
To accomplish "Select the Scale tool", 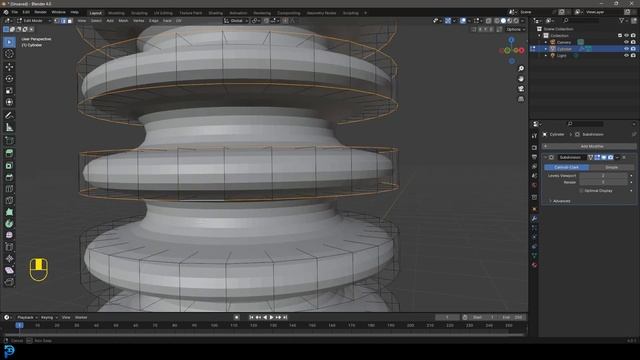I will pos(9,91).
